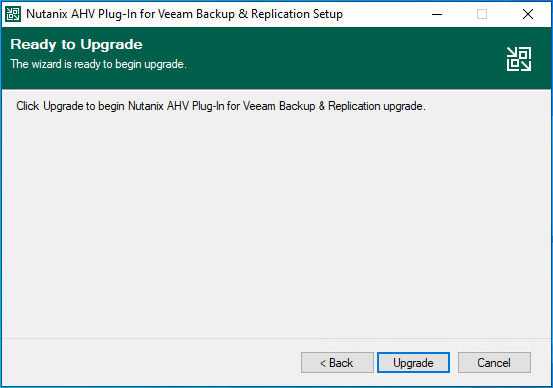Click the window title "Nutanix AHV Plug-In" text
Screen dimensions: 553x388
(x=81, y=14)
